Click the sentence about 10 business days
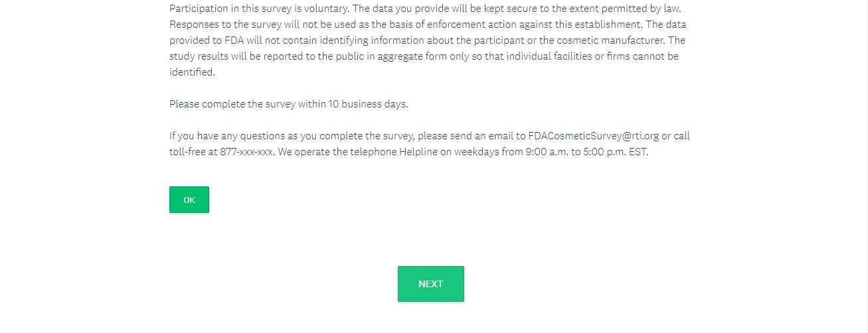 coord(288,104)
